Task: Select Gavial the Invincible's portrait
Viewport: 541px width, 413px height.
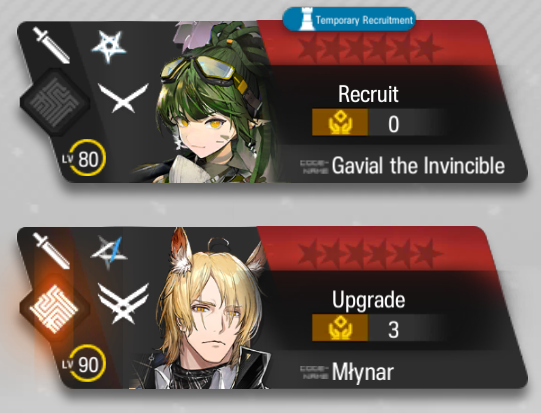Action: [x=207, y=102]
